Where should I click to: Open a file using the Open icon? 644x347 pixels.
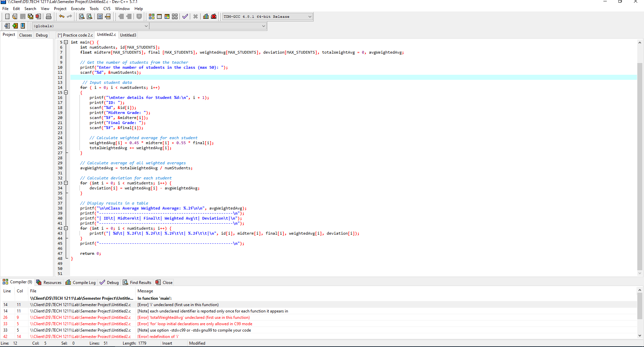click(14, 16)
